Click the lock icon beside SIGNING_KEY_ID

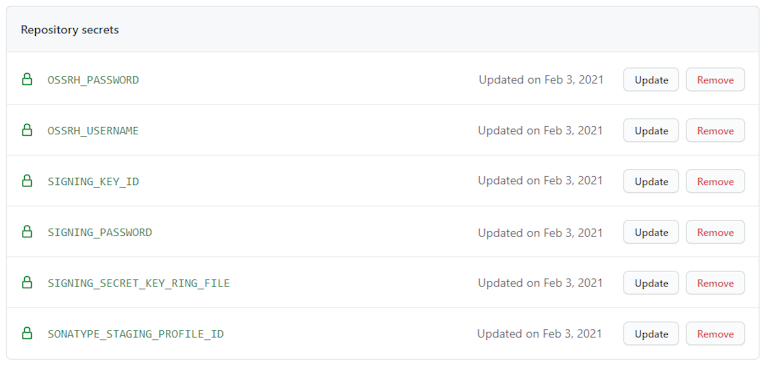tap(27, 181)
